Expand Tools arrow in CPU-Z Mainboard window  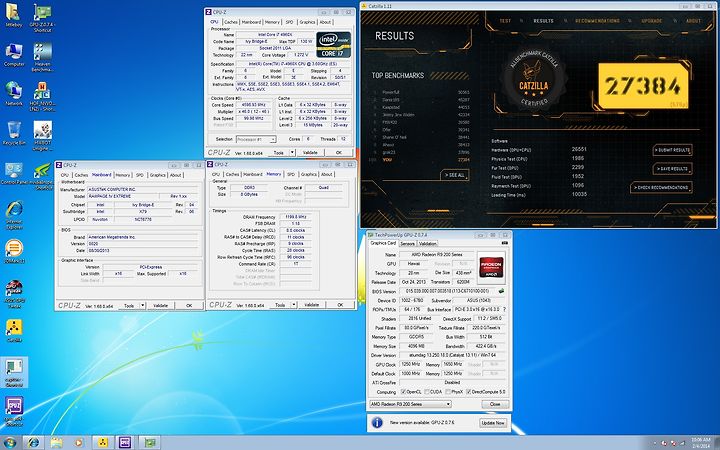[x=142, y=305]
